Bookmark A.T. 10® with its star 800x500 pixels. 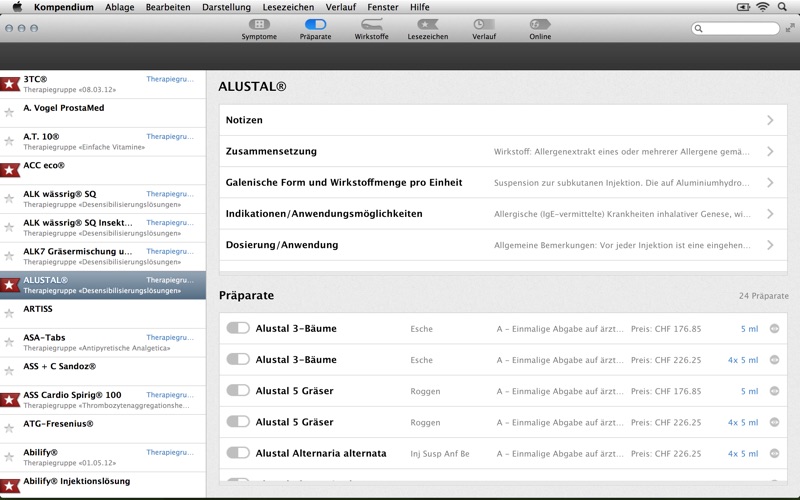[x=9, y=141]
